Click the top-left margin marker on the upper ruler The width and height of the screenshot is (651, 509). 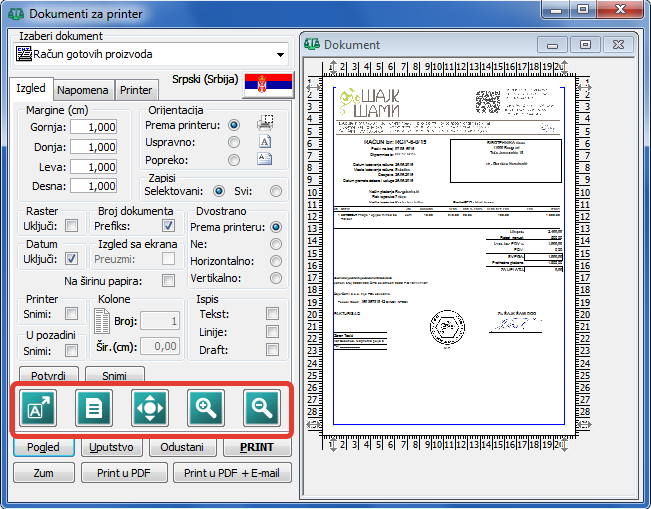(x=333, y=67)
